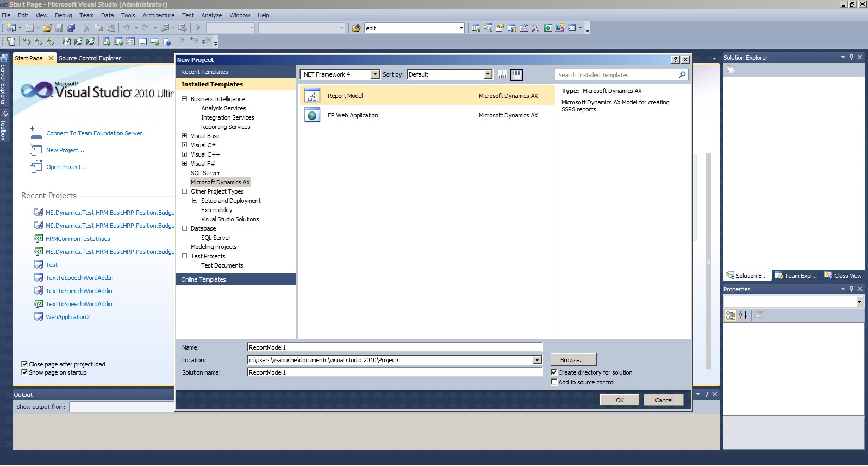Expand the Visual C# tree node

[185, 145]
